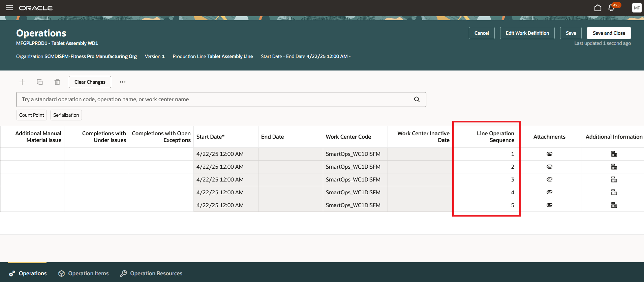Click the Attachments column header
Viewport: 644px width, 282px height.
549,137
